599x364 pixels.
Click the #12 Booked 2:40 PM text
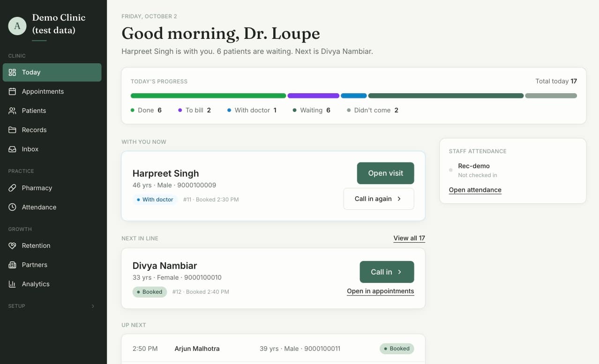(x=201, y=292)
